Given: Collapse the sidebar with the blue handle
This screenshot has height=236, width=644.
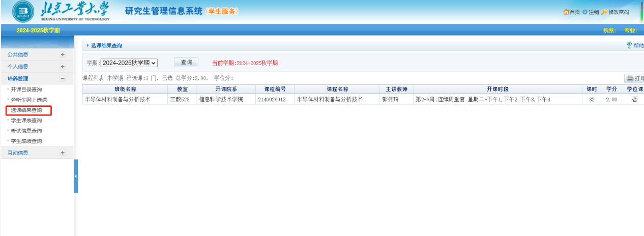Looking at the screenshot, I should (76, 176).
